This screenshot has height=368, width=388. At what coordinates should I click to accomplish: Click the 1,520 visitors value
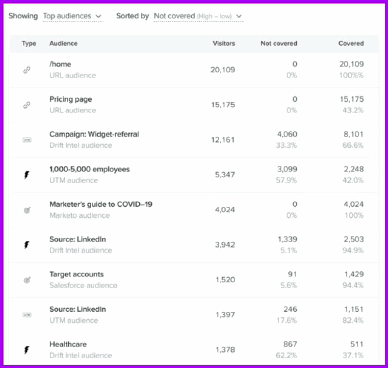[225, 280]
